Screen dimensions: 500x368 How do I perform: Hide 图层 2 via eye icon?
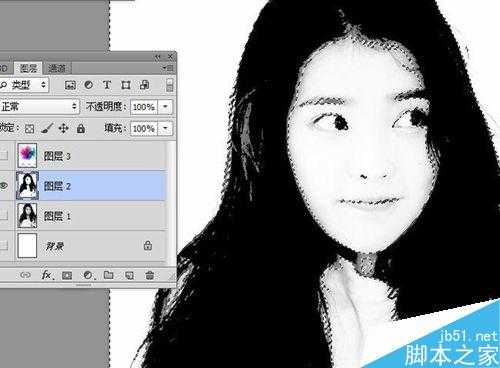(4, 186)
